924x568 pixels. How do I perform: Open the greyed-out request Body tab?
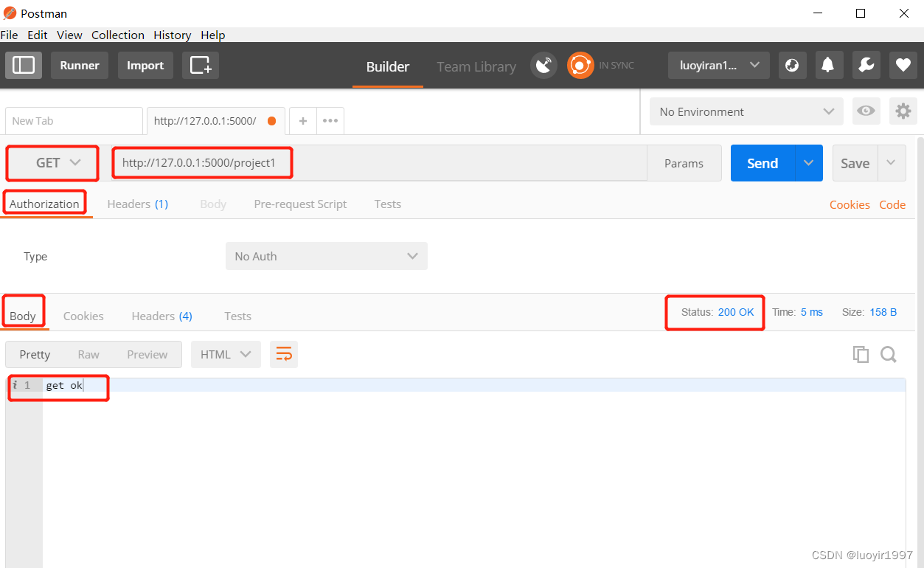[213, 204]
